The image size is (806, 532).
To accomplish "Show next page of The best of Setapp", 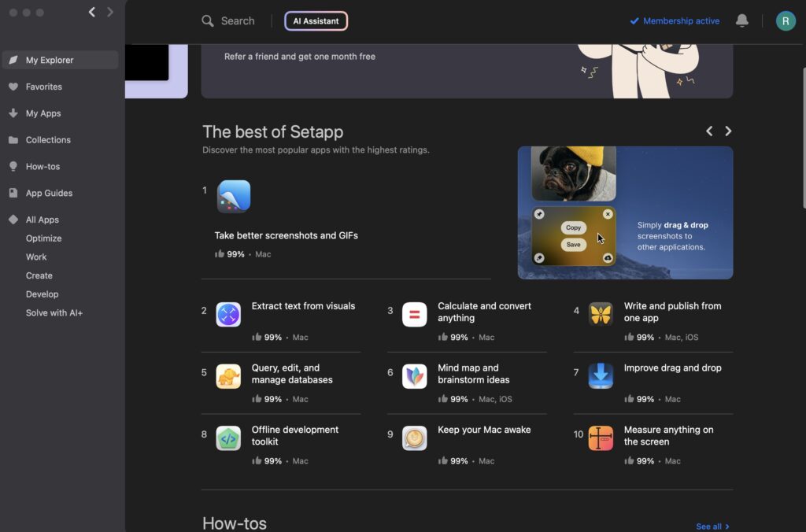I will pyautogui.click(x=728, y=131).
